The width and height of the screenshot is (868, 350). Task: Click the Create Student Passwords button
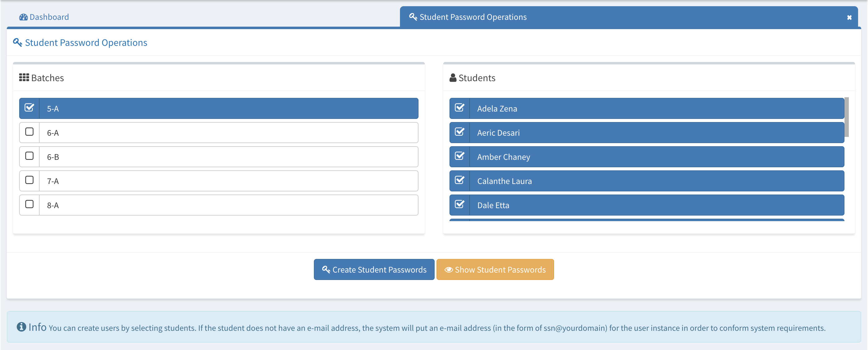[374, 269]
